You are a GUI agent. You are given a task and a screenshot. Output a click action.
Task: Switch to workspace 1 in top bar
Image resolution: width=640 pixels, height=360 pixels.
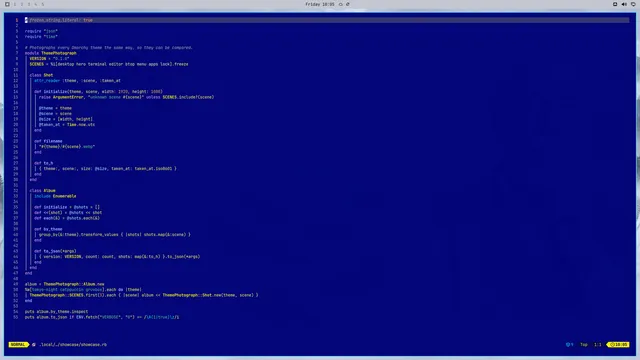pos(15,4)
